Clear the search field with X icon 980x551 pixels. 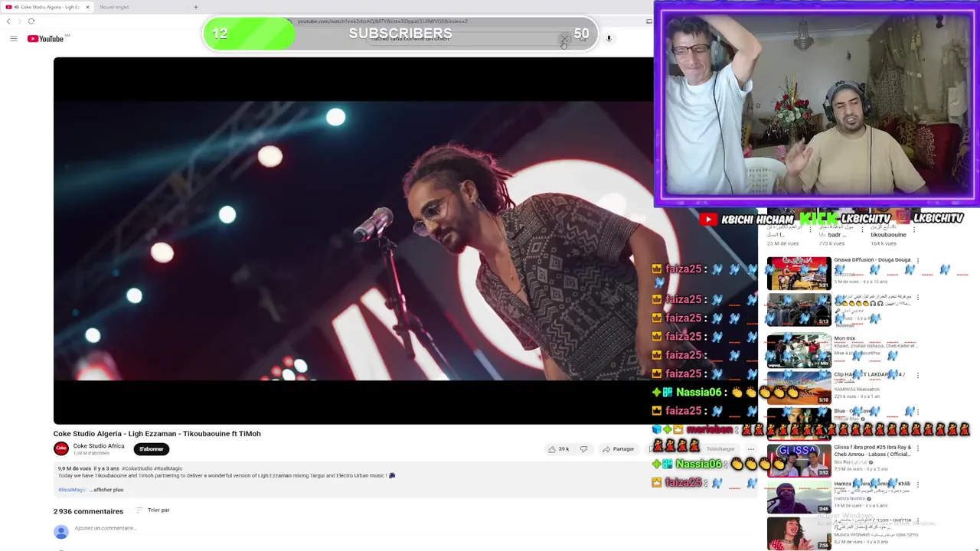(x=564, y=38)
